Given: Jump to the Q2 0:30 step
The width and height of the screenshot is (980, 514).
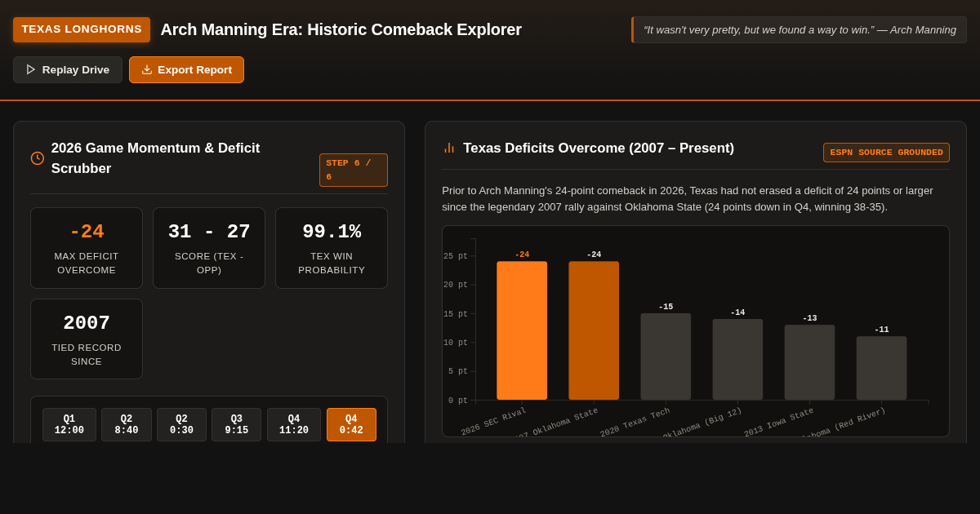Looking at the screenshot, I should coord(181,425).
